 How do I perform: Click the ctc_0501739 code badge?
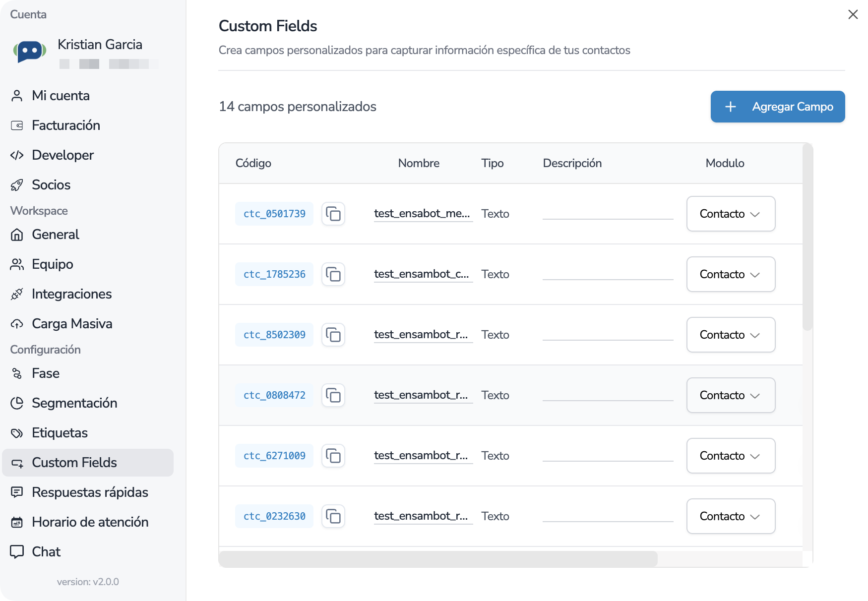point(274,214)
